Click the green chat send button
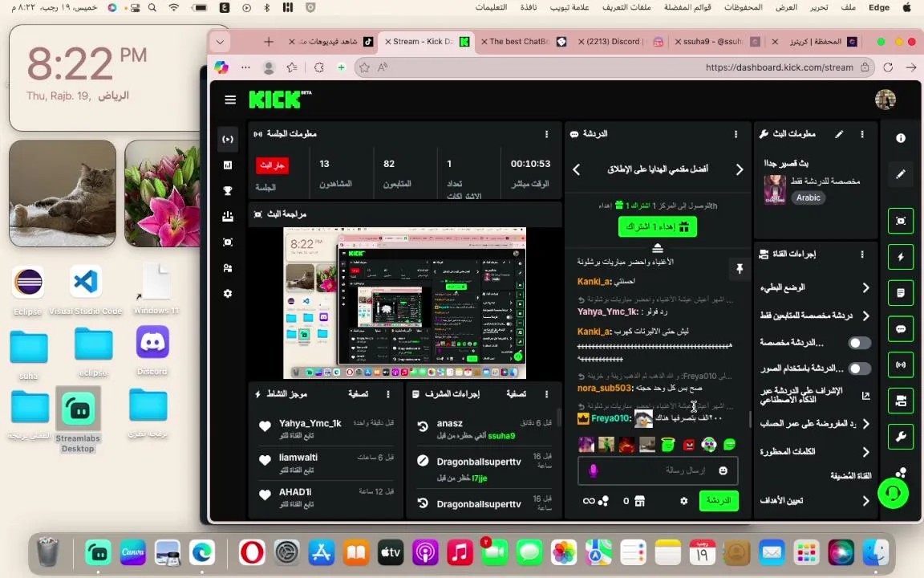 point(719,501)
